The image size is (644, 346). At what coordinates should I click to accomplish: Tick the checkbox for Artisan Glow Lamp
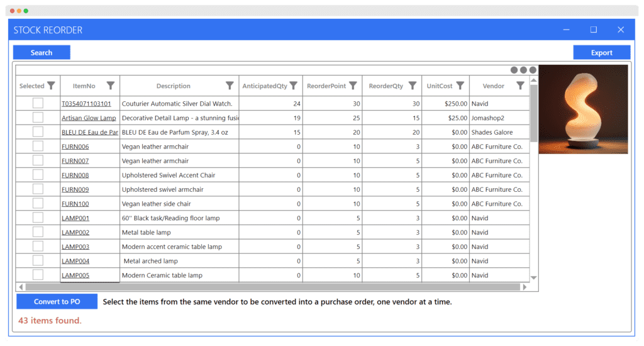38,118
